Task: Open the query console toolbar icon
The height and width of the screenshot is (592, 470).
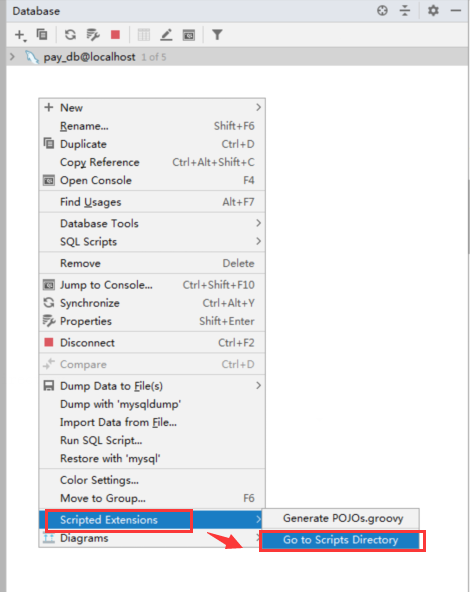Action: (x=189, y=35)
